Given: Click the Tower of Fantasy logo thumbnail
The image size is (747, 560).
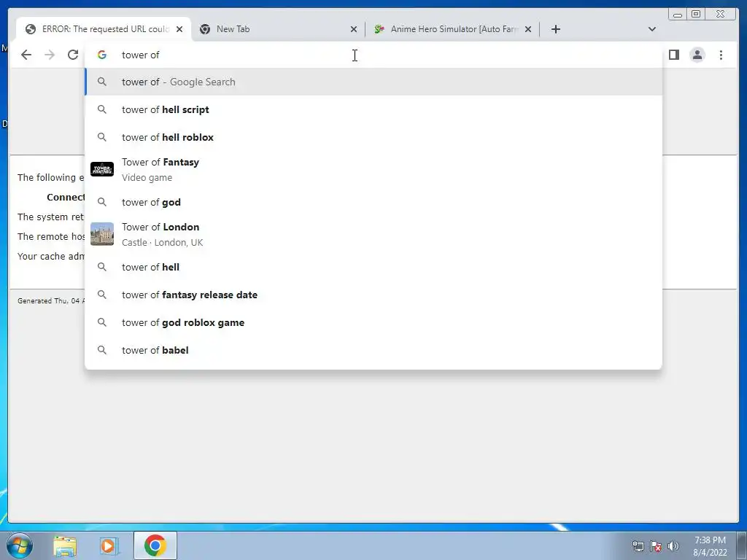Looking at the screenshot, I should pyautogui.click(x=102, y=169).
